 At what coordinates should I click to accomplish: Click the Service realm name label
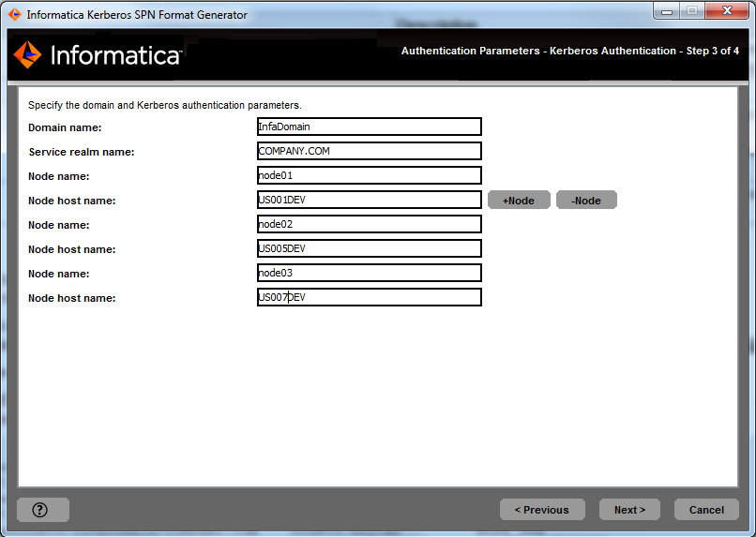82,152
